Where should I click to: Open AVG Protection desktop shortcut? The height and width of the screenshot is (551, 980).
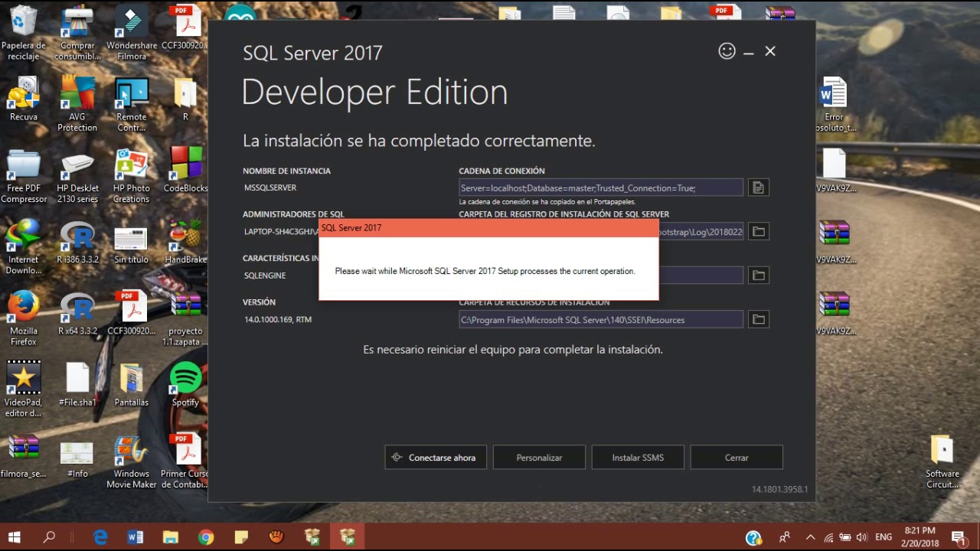[77, 104]
